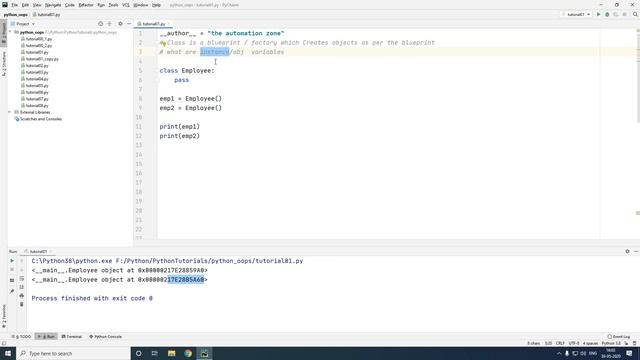Open Cortana circle icon in taskbar
This screenshot has width=640, height=360.
(x=139, y=353)
